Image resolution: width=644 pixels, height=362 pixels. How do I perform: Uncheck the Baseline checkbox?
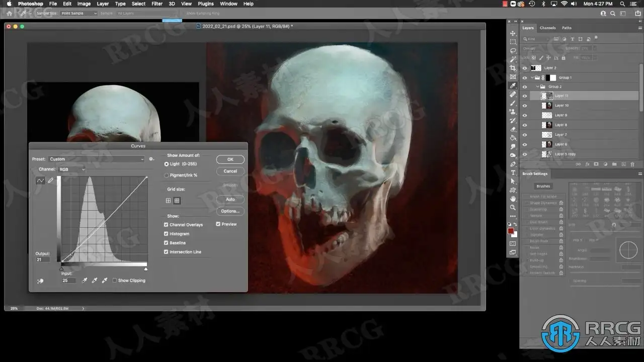pyautogui.click(x=166, y=243)
